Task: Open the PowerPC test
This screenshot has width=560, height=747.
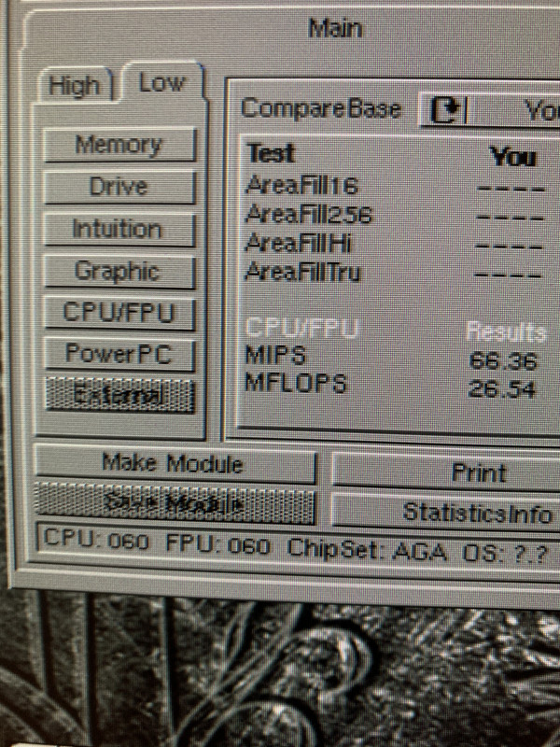Action: (x=119, y=354)
